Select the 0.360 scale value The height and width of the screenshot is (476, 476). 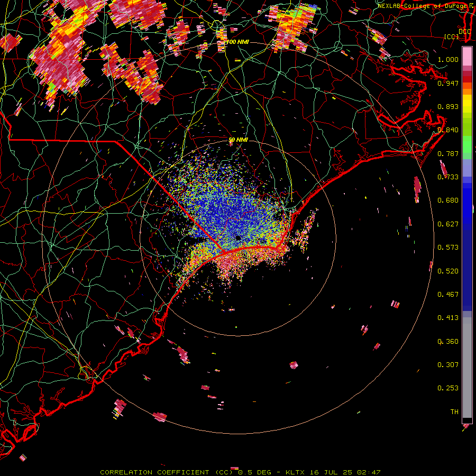pos(448,342)
